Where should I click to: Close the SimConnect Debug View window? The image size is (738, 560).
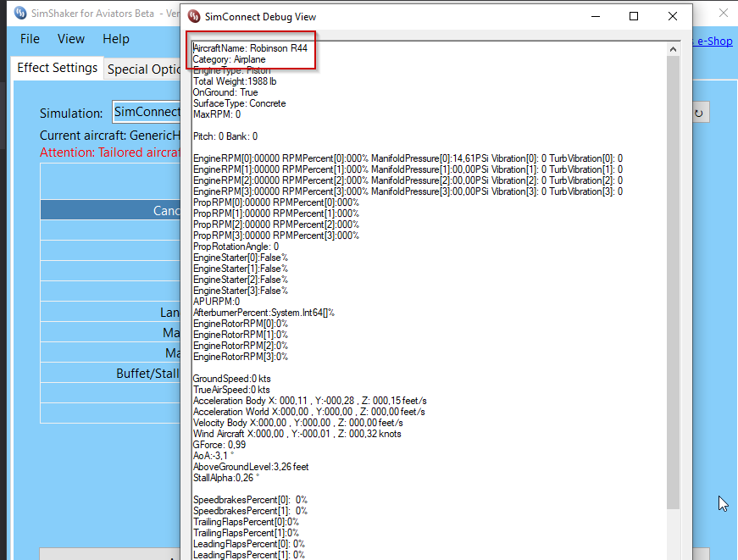[673, 16]
